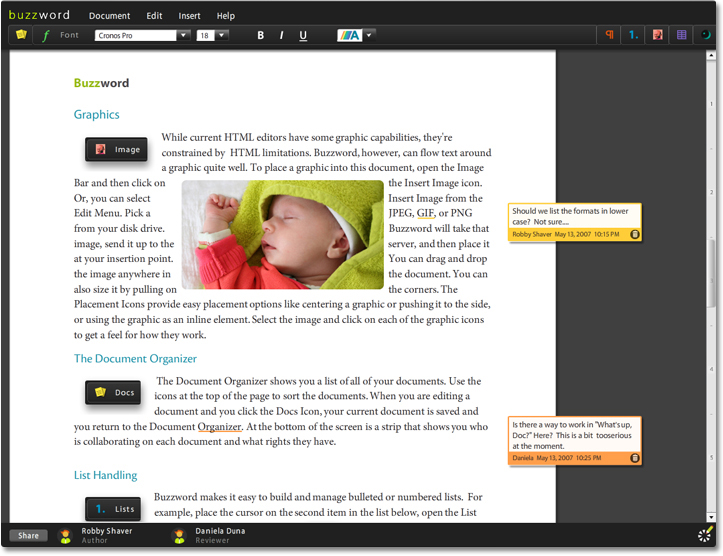
Task: Click the Font label in toolbar
Action: pos(69,35)
